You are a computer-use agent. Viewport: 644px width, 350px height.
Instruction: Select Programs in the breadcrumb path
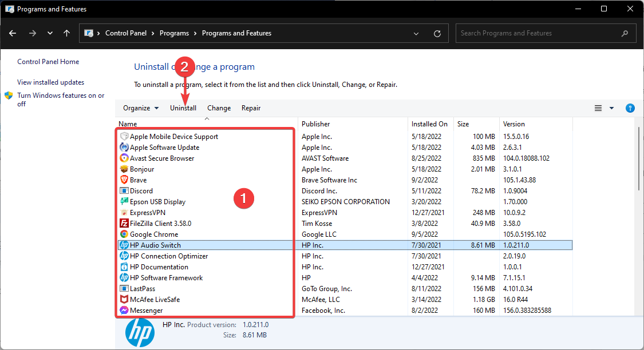174,33
